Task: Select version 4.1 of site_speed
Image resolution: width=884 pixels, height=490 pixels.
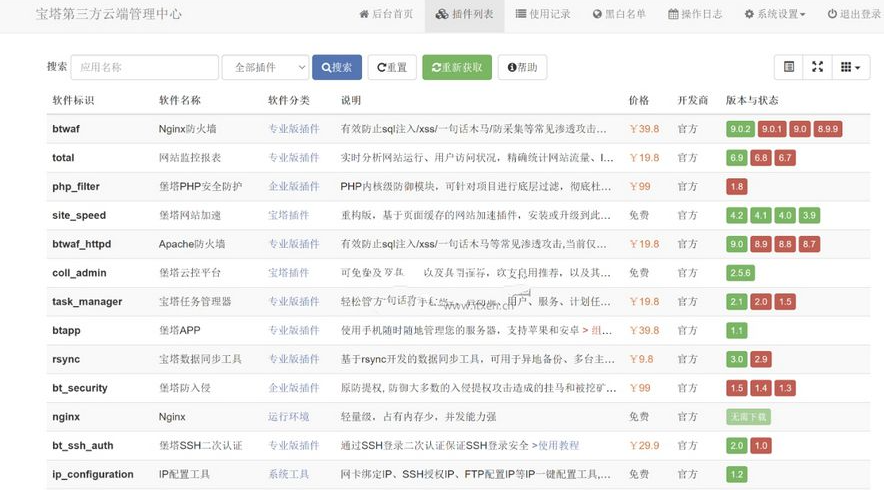Action: (x=761, y=215)
